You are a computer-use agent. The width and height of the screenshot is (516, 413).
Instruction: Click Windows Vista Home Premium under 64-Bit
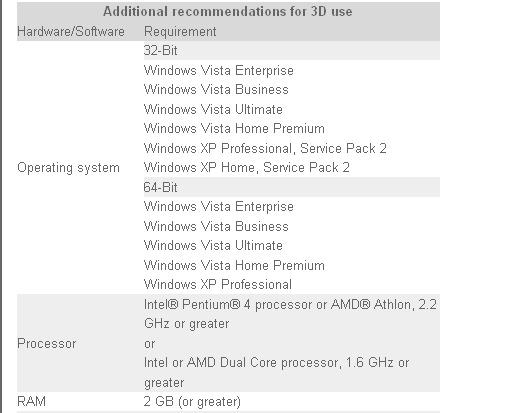tap(234, 265)
